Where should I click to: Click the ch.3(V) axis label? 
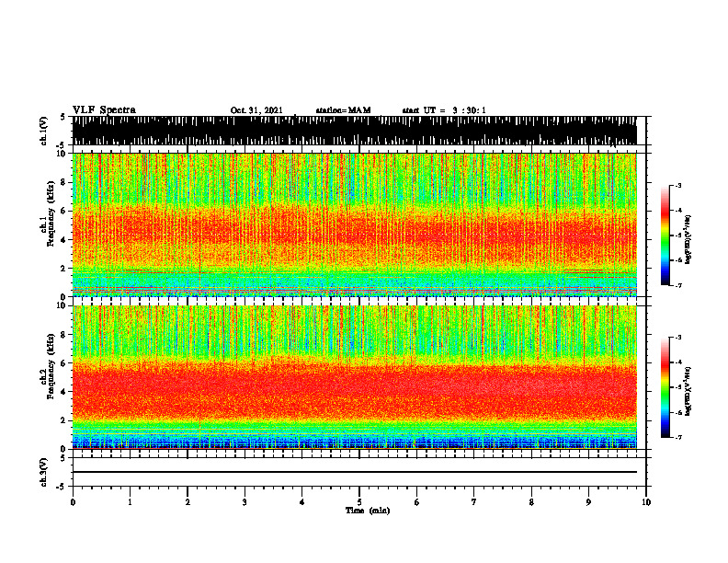pyautogui.click(x=43, y=472)
